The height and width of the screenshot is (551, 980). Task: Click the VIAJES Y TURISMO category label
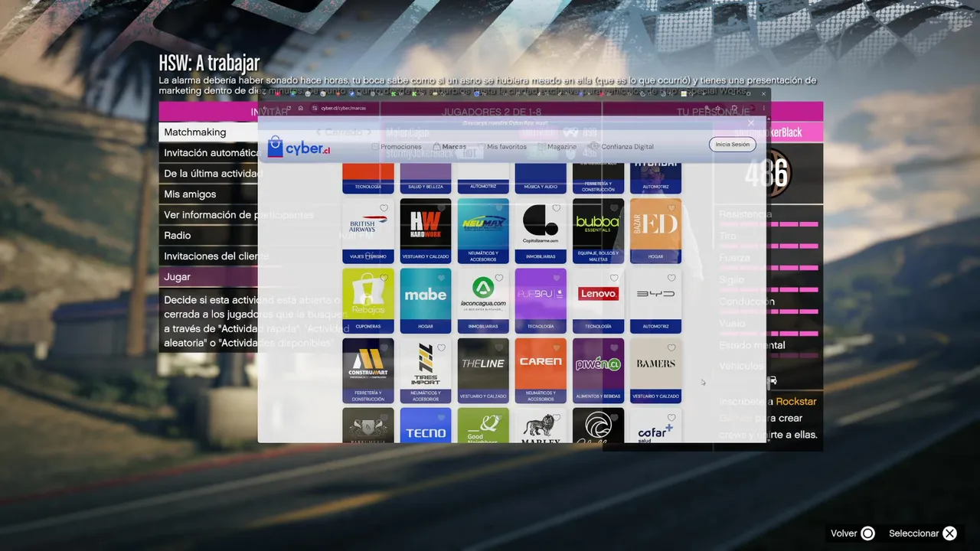[368, 256]
